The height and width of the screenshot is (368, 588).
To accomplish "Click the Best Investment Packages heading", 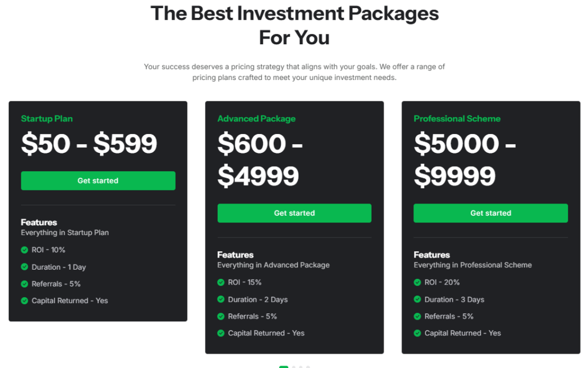I will pos(295,25).
